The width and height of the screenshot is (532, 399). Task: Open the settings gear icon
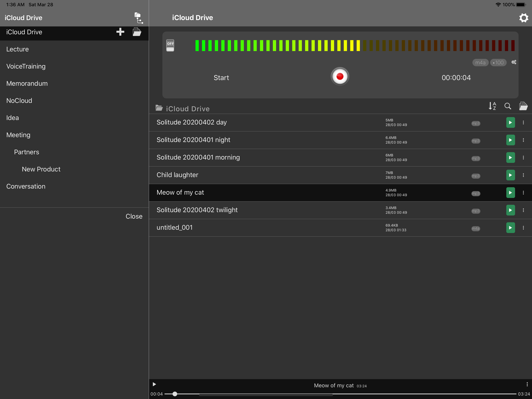pyautogui.click(x=523, y=18)
